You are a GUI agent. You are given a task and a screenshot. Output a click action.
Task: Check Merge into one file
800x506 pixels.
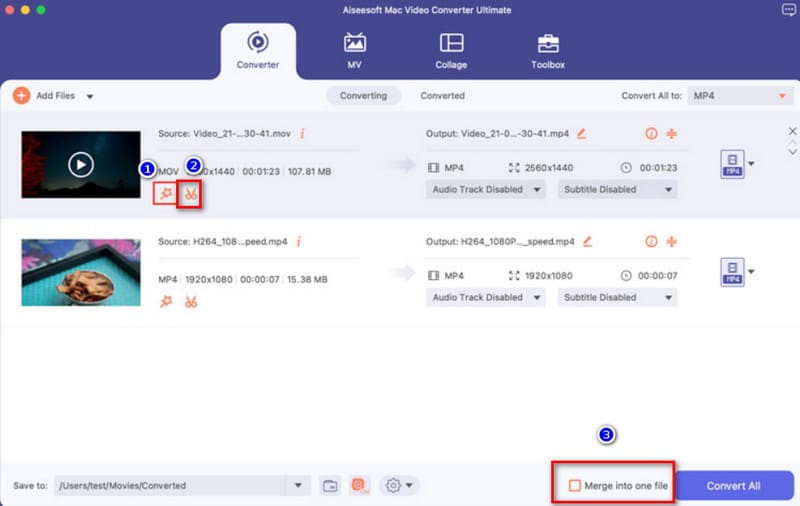click(574, 486)
